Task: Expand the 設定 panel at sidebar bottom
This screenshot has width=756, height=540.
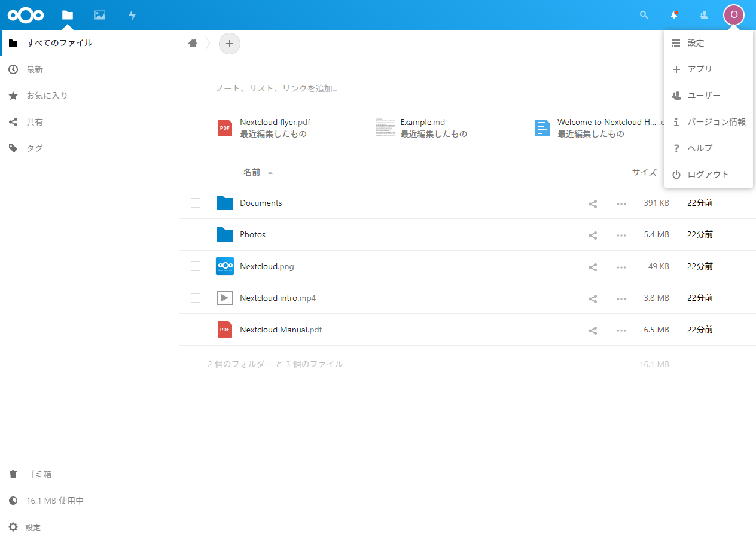Action: click(x=90, y=527)
